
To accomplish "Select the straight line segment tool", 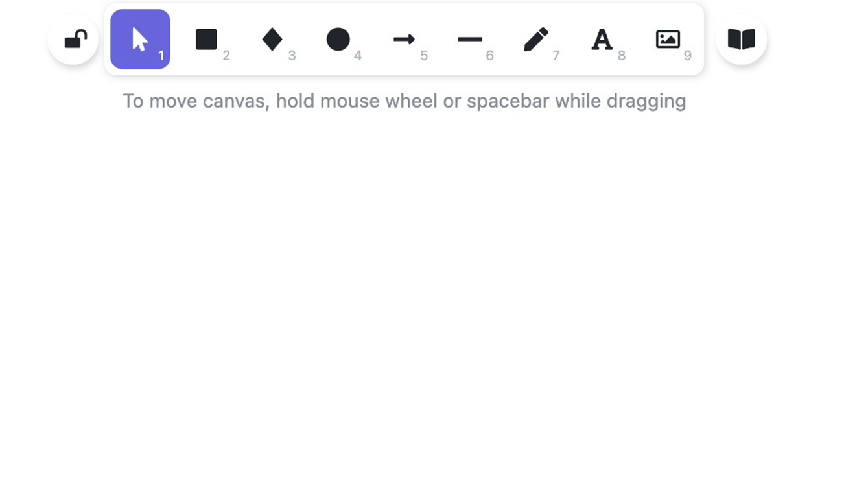I will point(471,39).
